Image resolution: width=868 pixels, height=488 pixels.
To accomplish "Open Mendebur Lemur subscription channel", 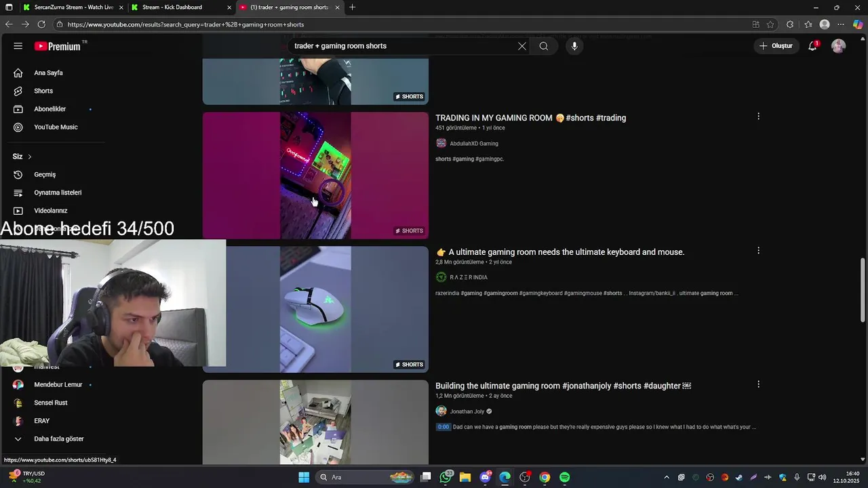I will [58, 385].
